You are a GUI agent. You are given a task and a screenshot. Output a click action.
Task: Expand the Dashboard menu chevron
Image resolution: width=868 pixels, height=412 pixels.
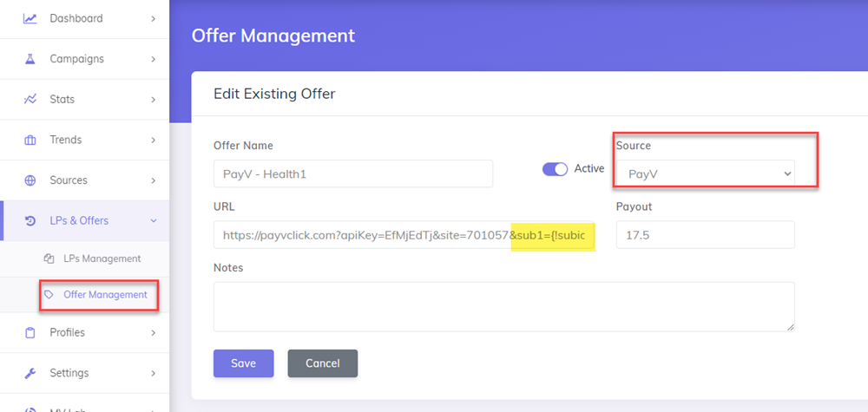(x=153, y=19)
